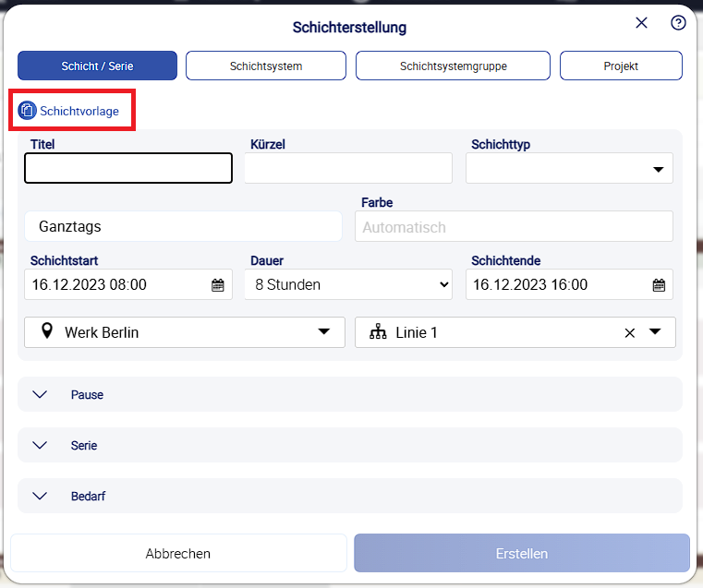Clear the Linie 1 selection with X
The image size is (703, 588).
[630, 332]
